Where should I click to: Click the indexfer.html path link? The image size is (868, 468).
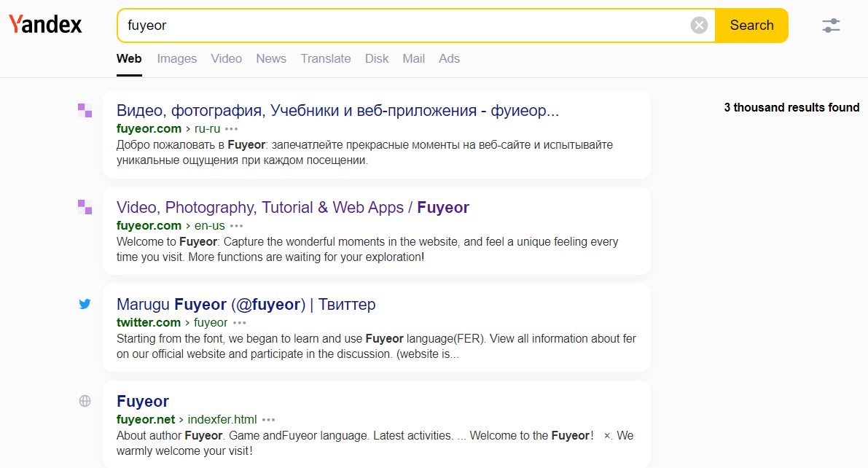coord(222,419)
